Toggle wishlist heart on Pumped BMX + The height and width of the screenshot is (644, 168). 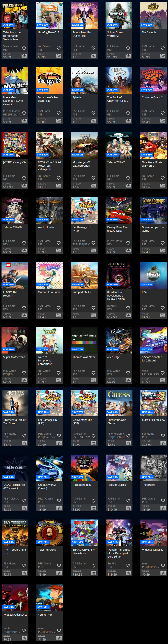pos(93,308)
